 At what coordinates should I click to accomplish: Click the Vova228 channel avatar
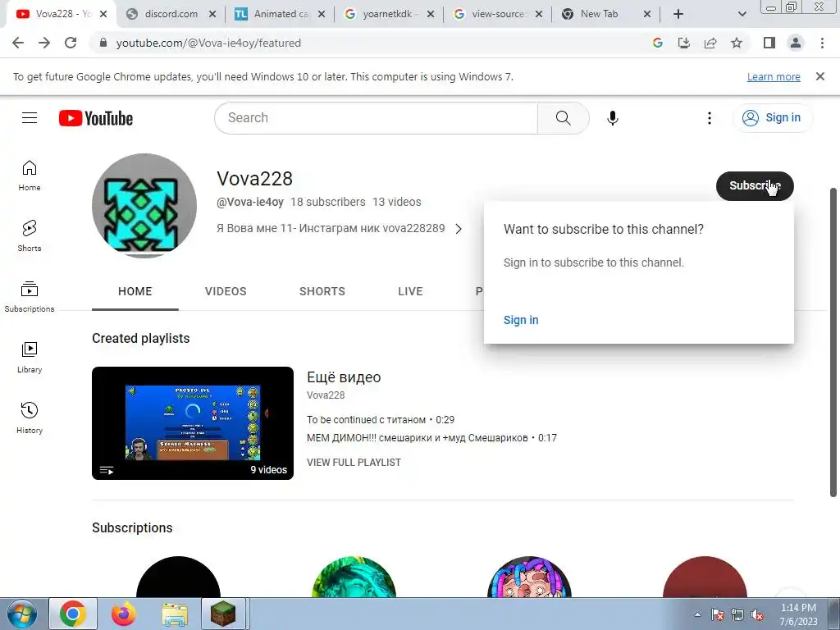(144, 206)
